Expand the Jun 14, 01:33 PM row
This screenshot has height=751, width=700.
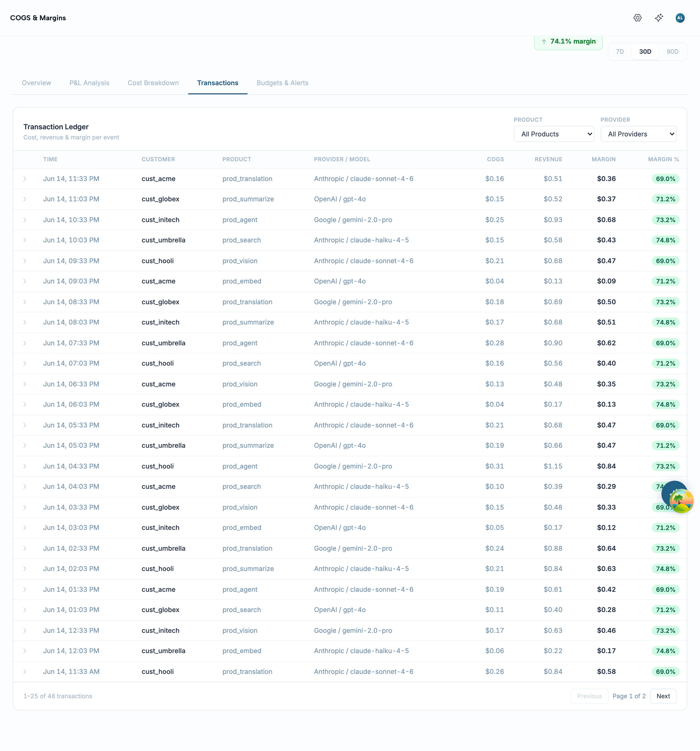click(25, 589)
